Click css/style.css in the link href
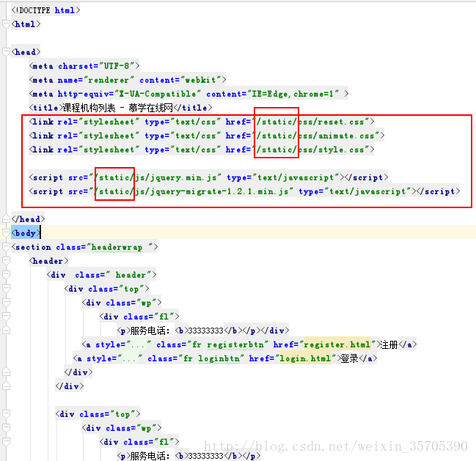Image resolution: width=476 pixels, height=461 pixels. pos(332,150)
